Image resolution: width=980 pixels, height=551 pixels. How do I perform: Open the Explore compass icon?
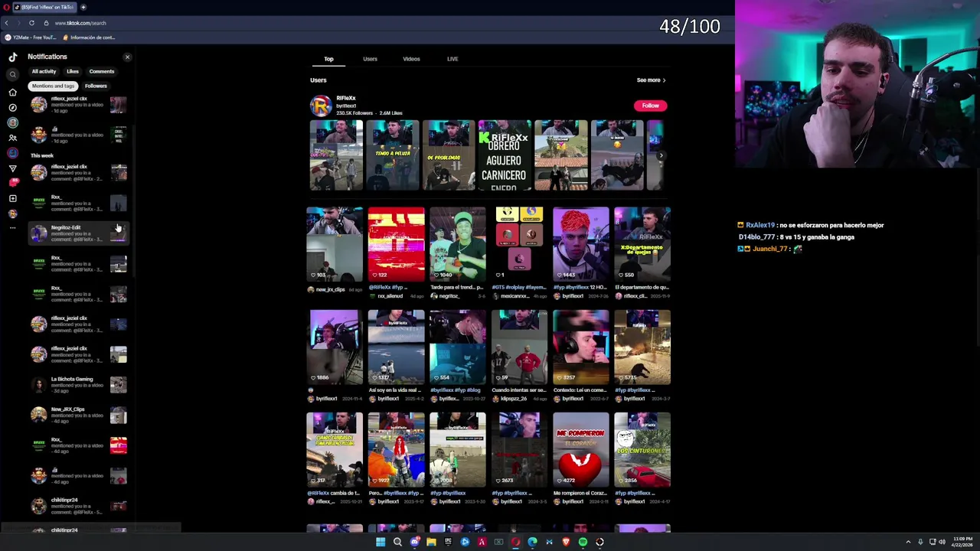(x=12, y=107)
